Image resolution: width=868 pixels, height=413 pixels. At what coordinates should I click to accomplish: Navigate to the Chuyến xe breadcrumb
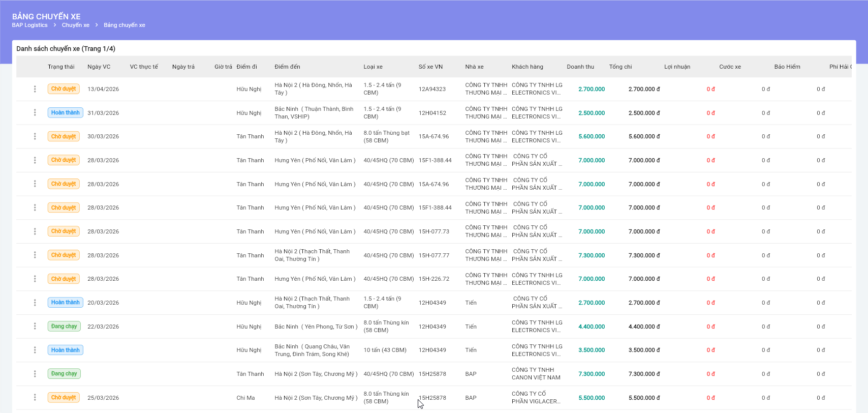coord(75,25)
